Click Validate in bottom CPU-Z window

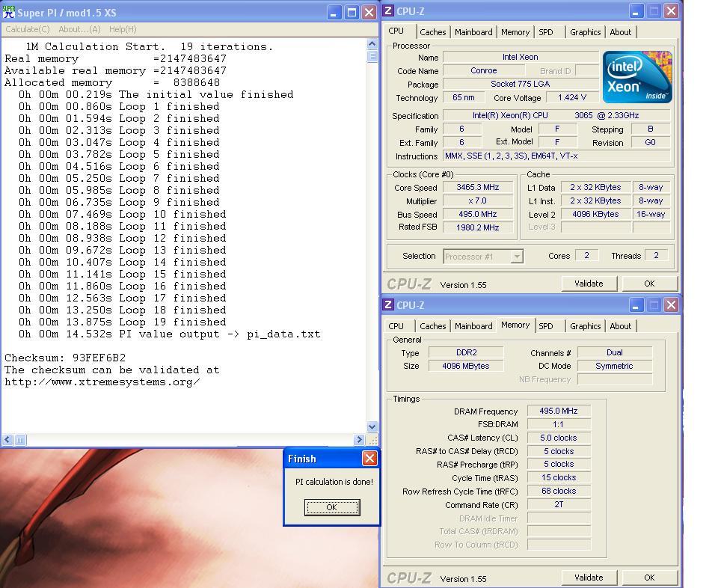[589, 578]
